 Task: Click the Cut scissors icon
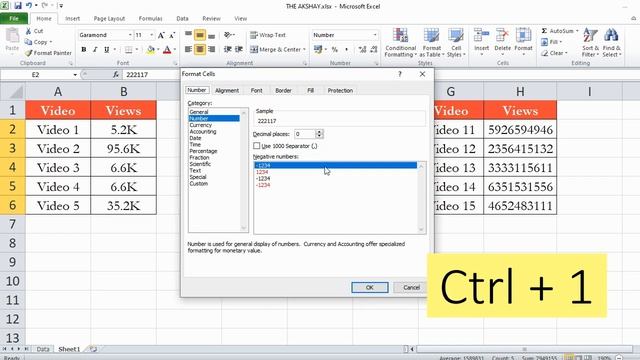click(28, 31)
